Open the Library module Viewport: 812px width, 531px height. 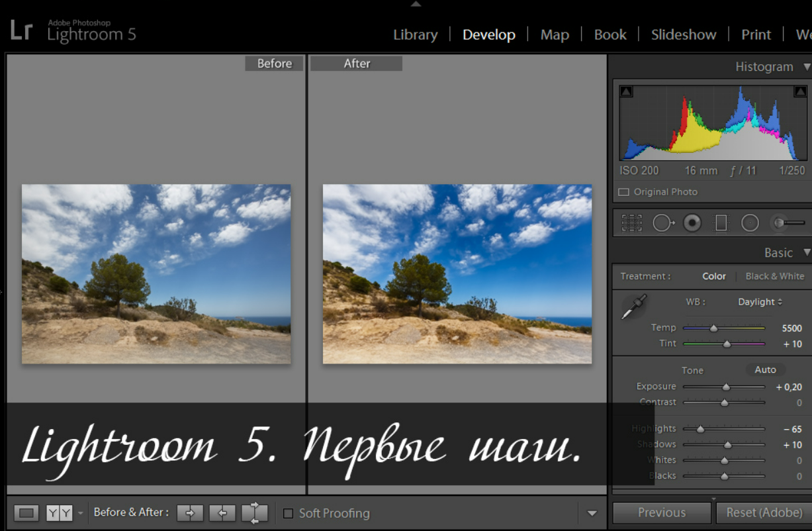click(x=416, y=34)
